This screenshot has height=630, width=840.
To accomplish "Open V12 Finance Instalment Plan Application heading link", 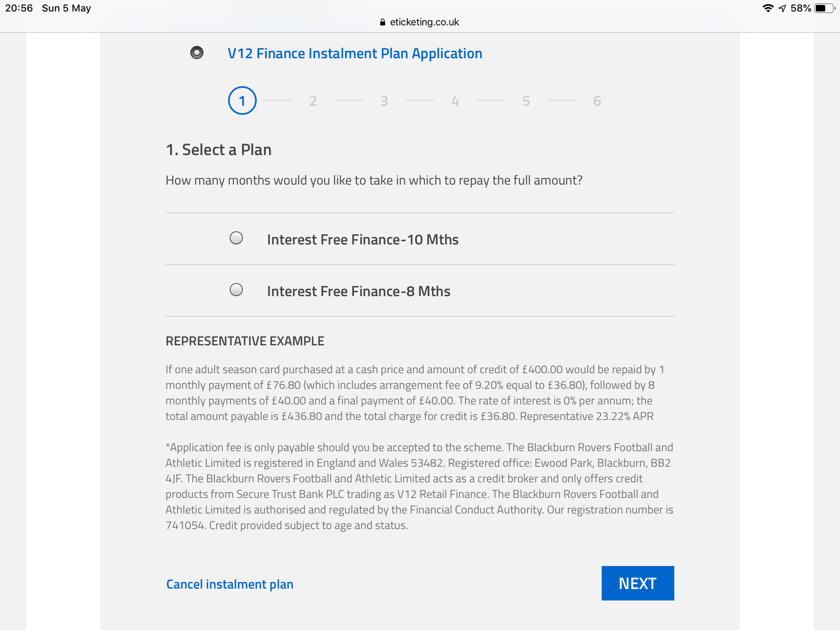I will (355, 53).
